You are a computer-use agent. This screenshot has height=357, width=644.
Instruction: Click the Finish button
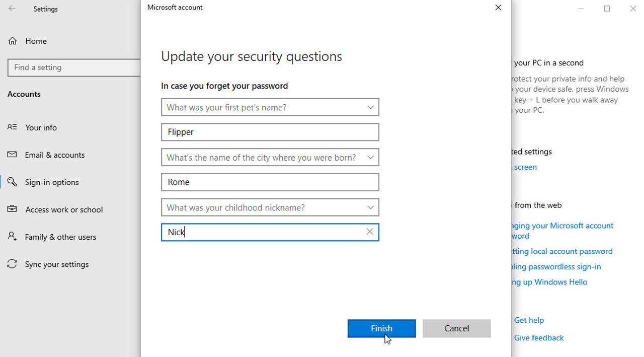381,328
